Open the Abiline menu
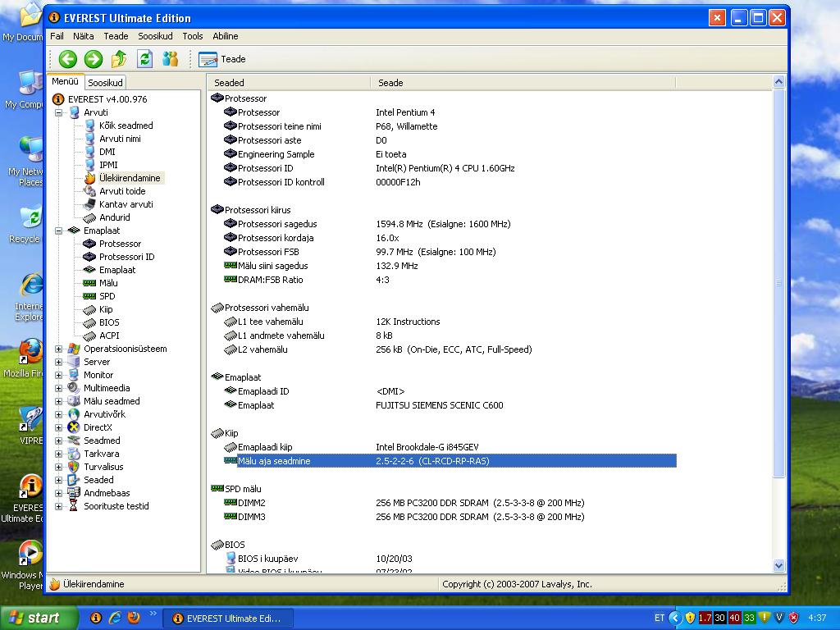The height and width of the screenshot is (630, 840). (226, 36)
